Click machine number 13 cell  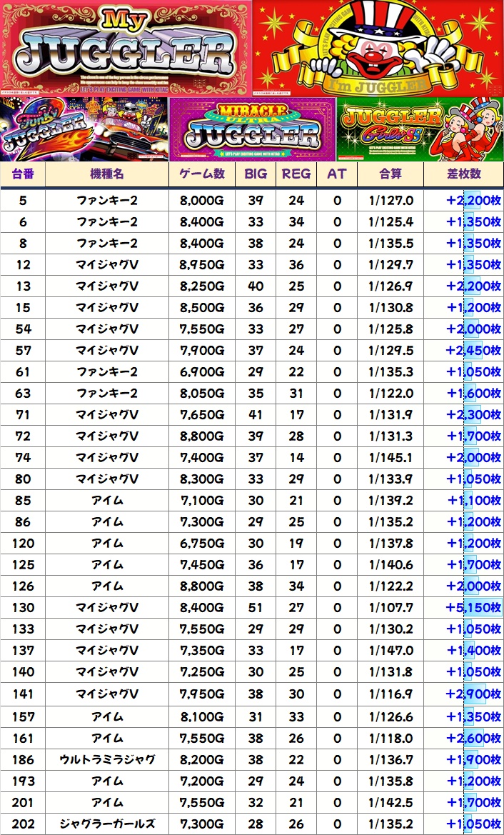coord(23,286)
